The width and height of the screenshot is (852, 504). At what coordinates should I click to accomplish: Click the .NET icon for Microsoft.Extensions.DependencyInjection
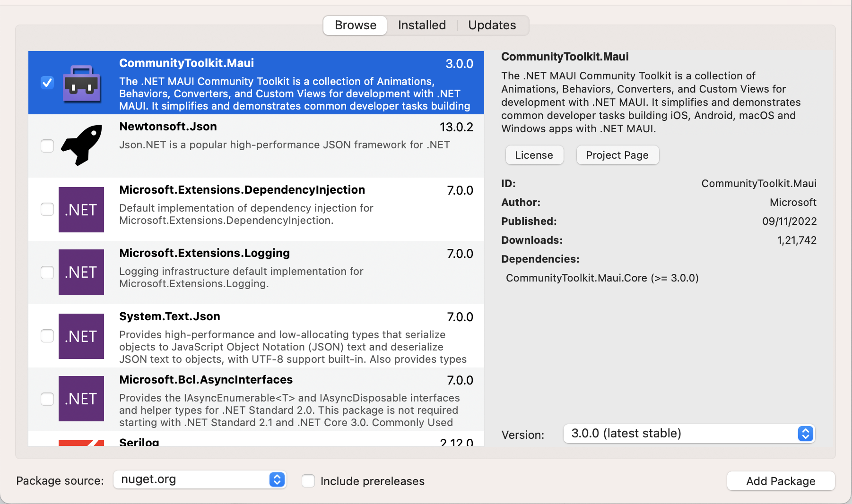[81, 210]
